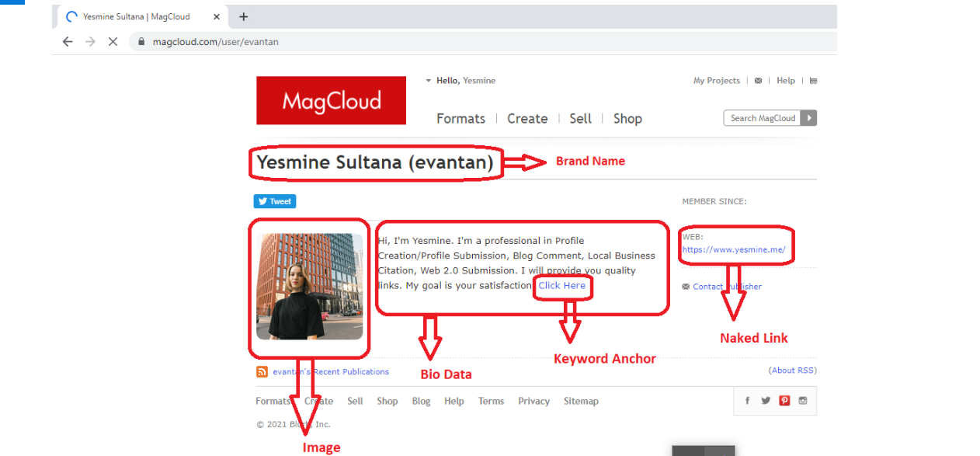Image resolution: width=980 pixels, height=456 pixels.
Task: Open the Twitter icon in footer
Action: coord(766,401)
